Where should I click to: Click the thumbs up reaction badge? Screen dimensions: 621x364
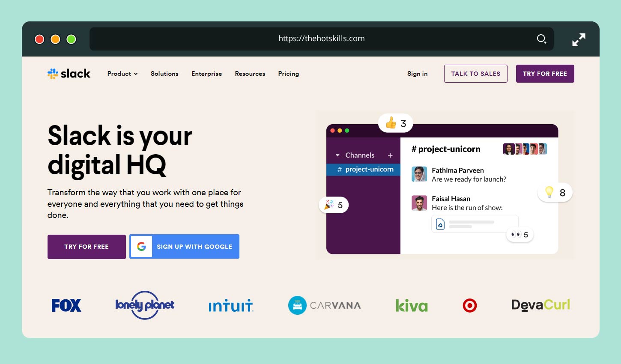coord(396,123)
